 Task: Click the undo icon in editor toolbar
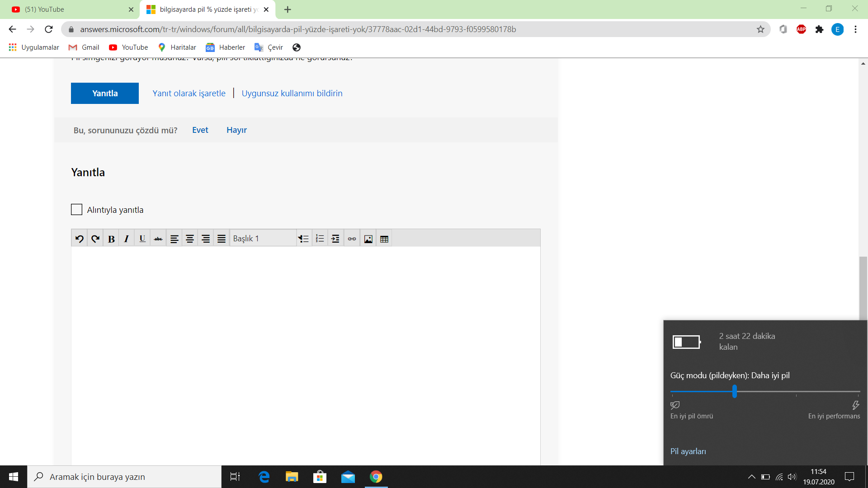click(80, 239)
